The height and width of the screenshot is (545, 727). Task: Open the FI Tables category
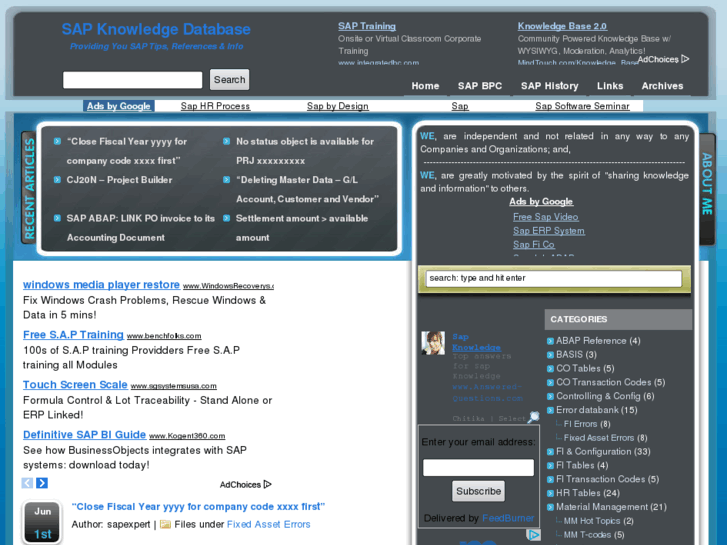pos(582,466)
